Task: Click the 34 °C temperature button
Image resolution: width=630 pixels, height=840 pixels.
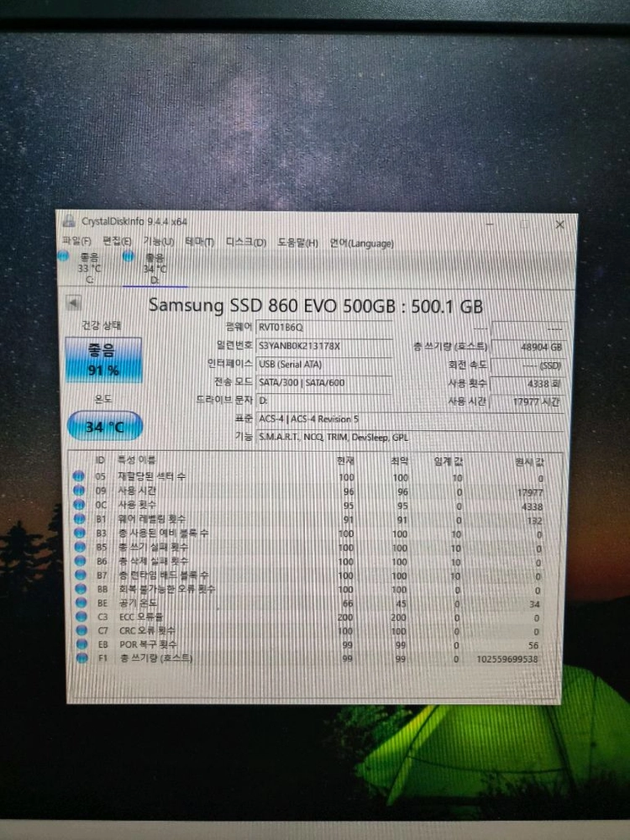Action: click(x=105, y=427)
